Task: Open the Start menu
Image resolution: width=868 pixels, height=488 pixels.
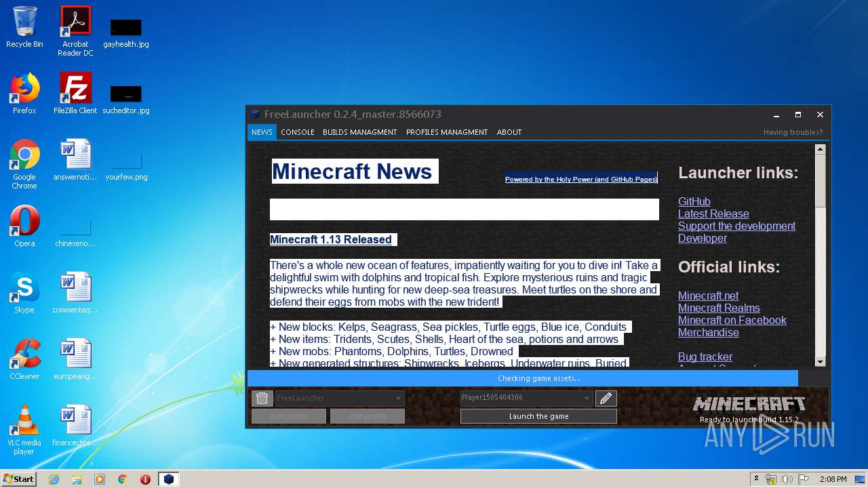Action: click(18, 479)
